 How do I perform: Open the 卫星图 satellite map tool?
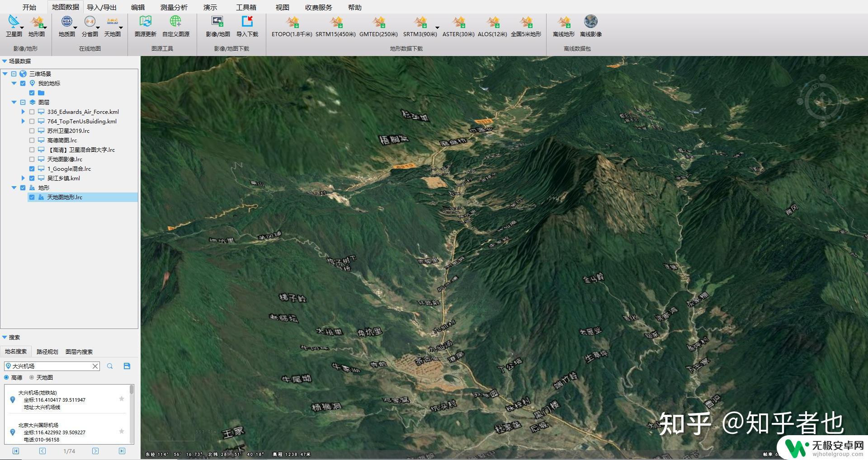(x=14, y=26)
